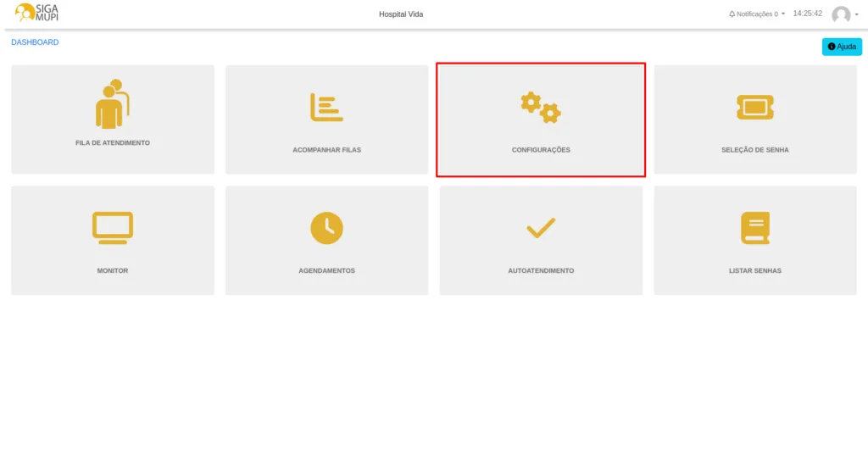The height and width of the screenshot is (450, 868).
Task: Open the gears icon for Configurações
Action: (x=541, y=107)
